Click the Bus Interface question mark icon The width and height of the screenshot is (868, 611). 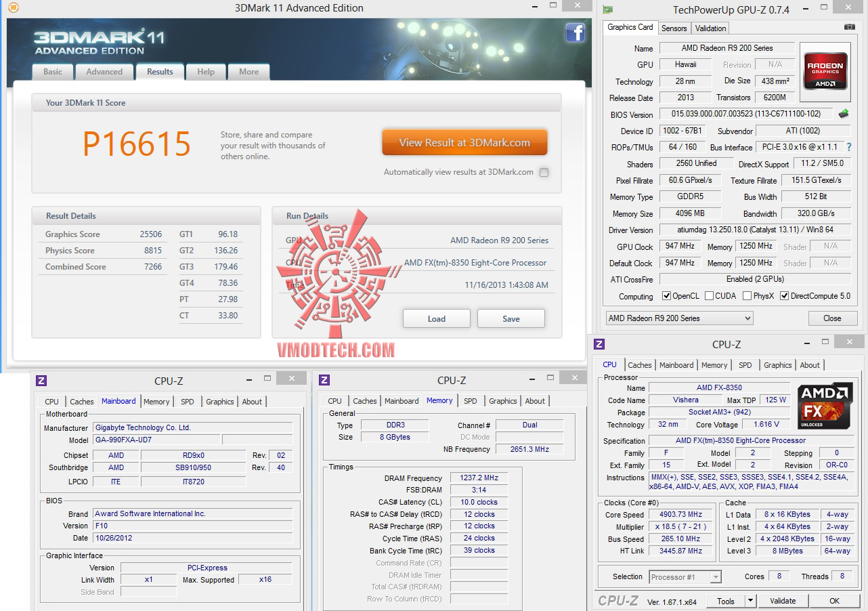click(848, 147)
